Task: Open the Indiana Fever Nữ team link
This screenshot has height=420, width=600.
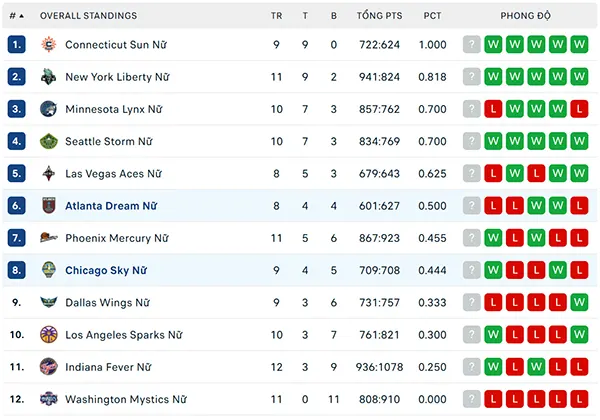Action: click(x=108, y=367)
